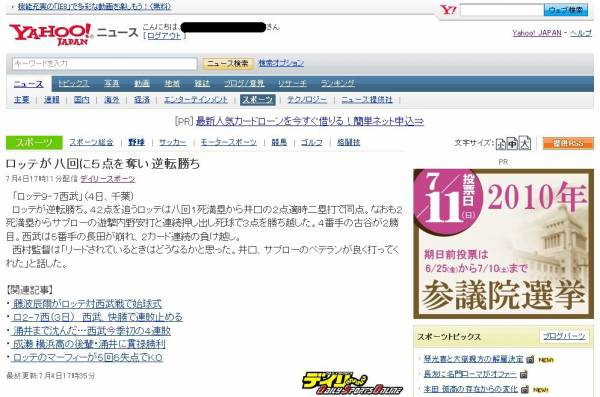This screenshot has height=397, width=600.
Task: Click the orange RSS button
Action: coord(568,143)
